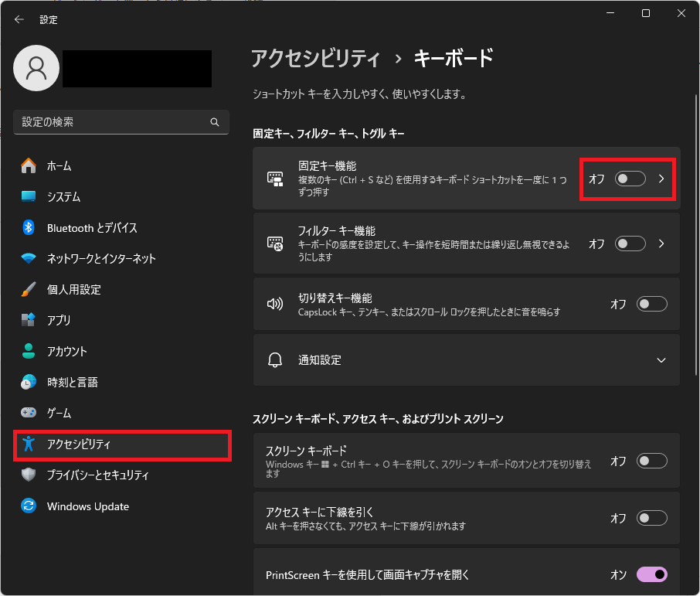Click the Bluetooth とデバイス icon
This screenshot has width=700, height=596.
[29, 228]
